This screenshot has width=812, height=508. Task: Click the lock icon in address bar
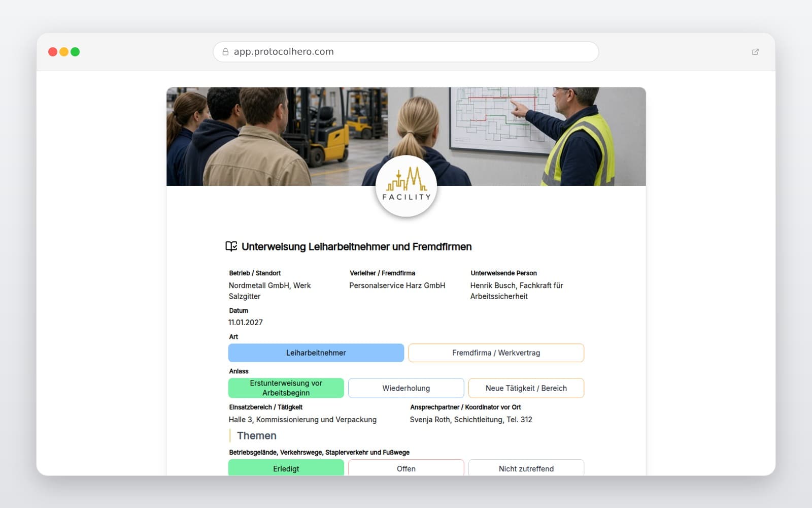225,52
